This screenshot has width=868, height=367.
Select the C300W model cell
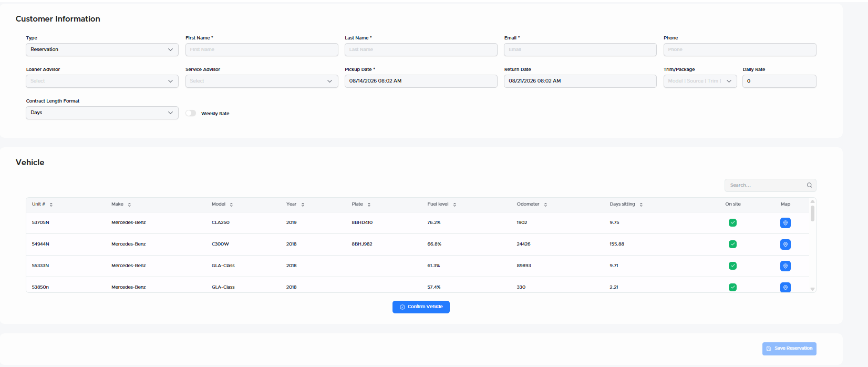point(220,244)
